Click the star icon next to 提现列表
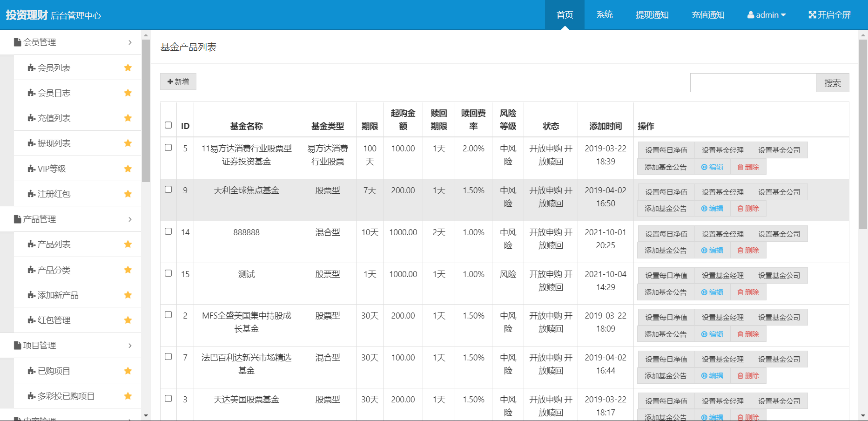Viewport: 868px width, 421px height. [x=128, y=143]
